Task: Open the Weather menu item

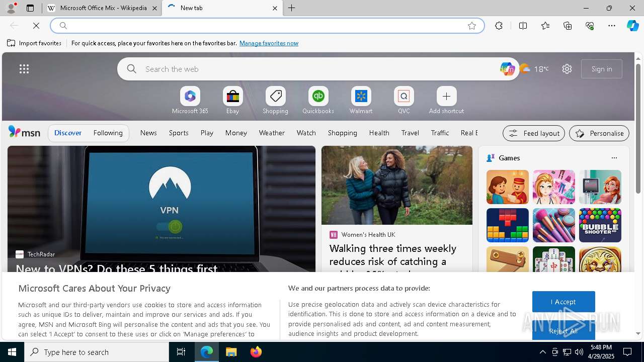Action: click(272, 133)
